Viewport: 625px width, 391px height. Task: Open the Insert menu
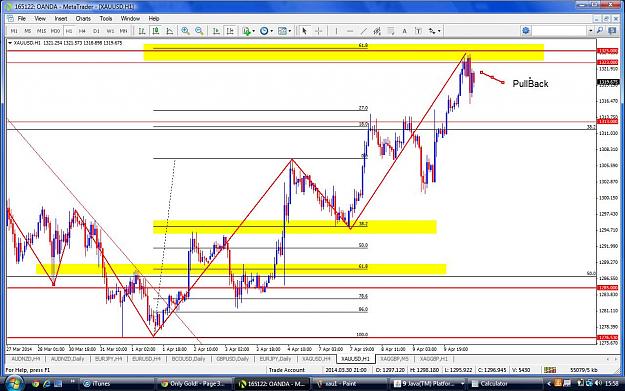[61, 19]
